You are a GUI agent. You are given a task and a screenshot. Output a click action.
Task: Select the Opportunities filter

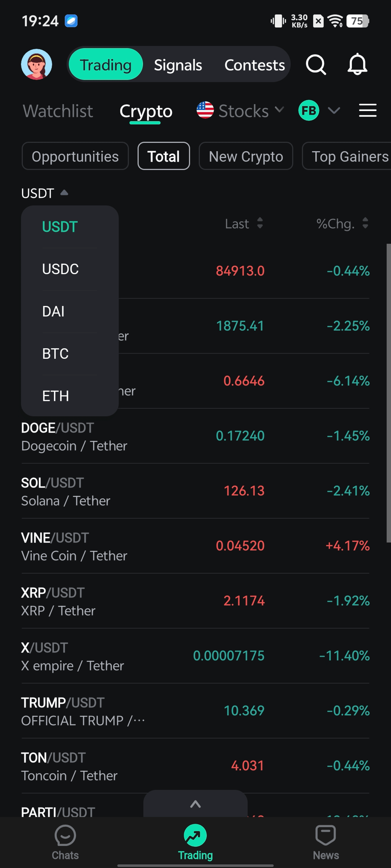point(75,156)
